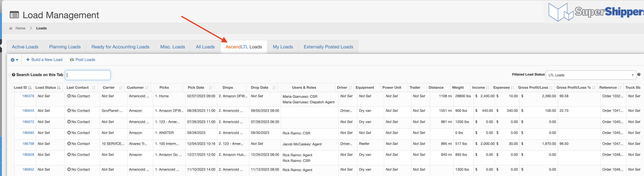Open load 186672 link

[28, 122]
